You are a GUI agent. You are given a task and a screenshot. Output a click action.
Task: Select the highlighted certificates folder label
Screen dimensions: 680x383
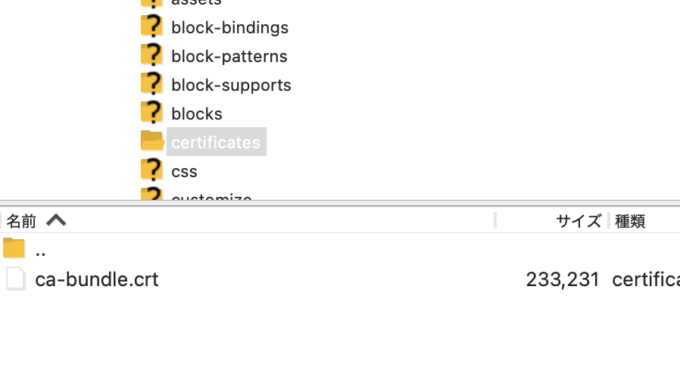tap(216, 142)
